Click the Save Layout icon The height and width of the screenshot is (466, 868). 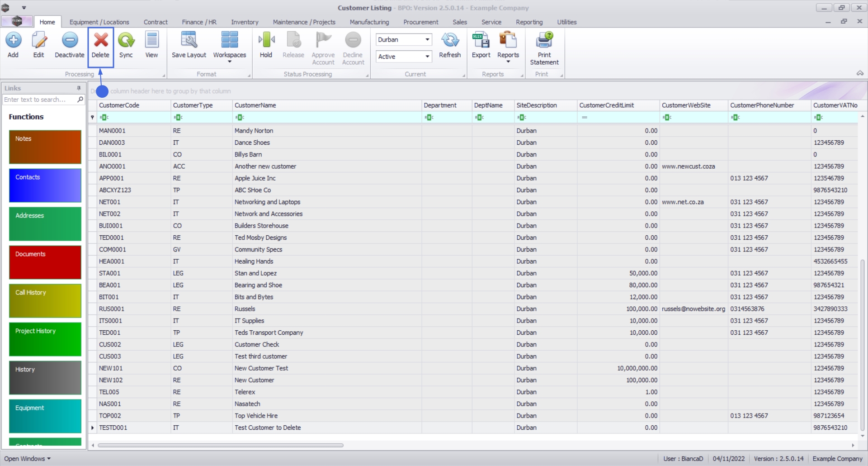[189, 40]
